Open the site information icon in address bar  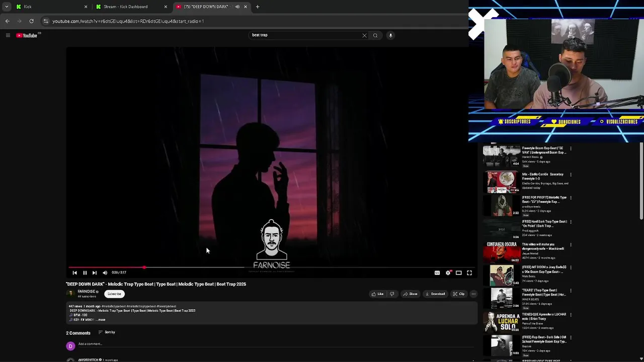tap(46, 21)
